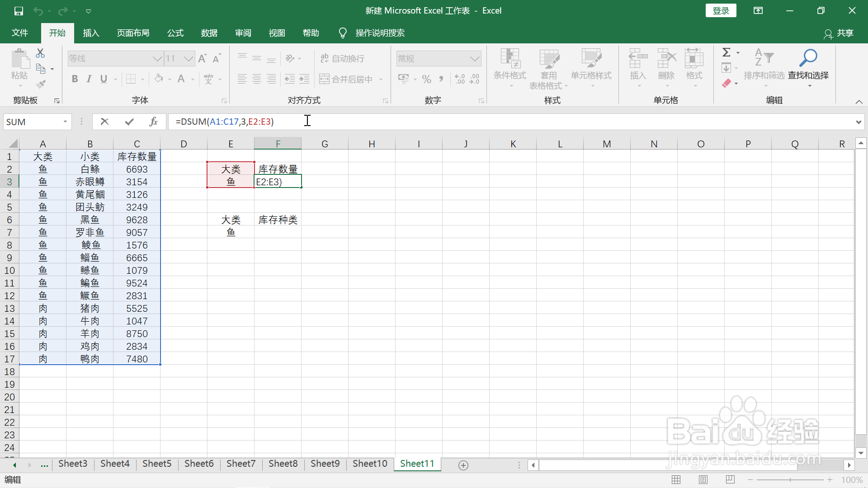Viewport: 868px width, 488px height.
Task: Open Quick Access Toolbar customize arrow
Action: point(89,11)
